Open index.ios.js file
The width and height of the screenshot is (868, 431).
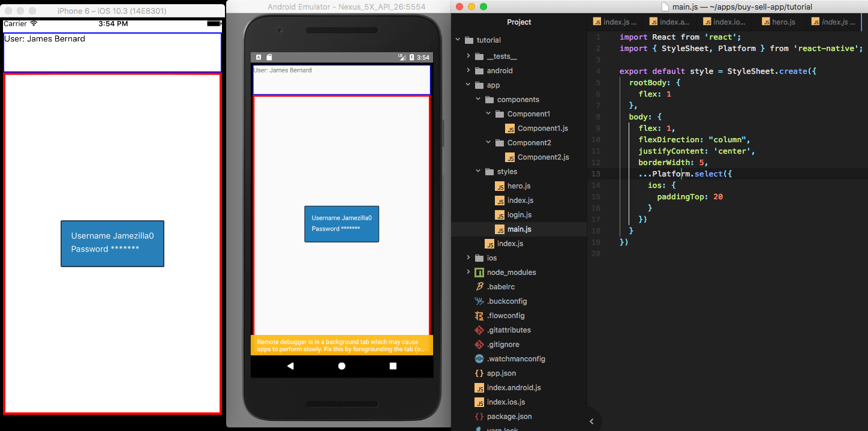506,402
